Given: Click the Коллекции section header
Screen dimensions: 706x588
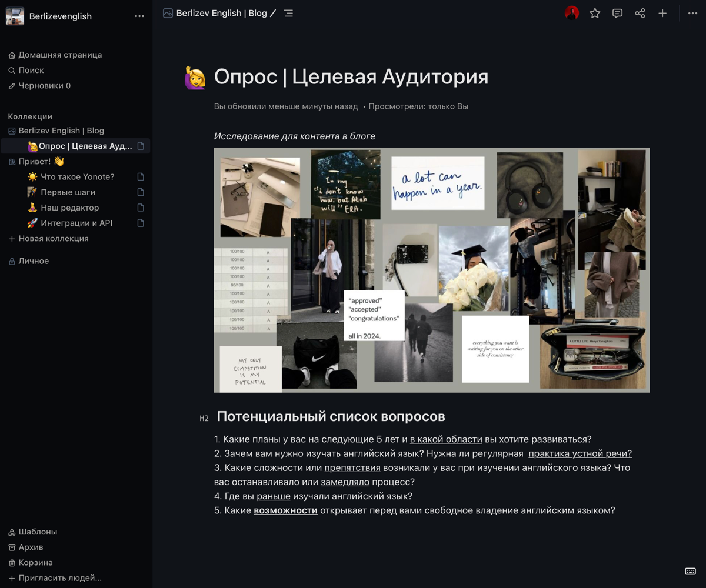Looking at the screenshot, I should click(x=30, y=116).
